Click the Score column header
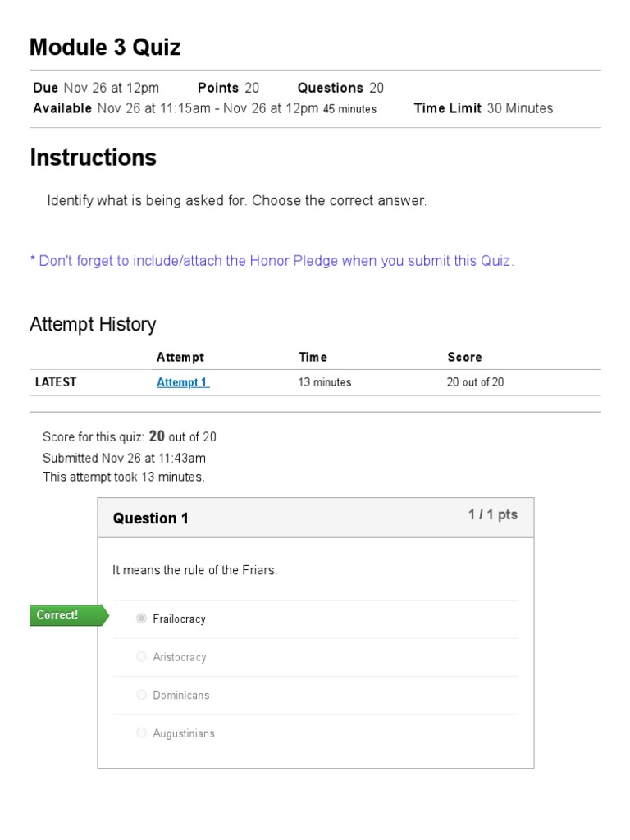Viewport: 630px width, 840px height. tap(464, 358)
